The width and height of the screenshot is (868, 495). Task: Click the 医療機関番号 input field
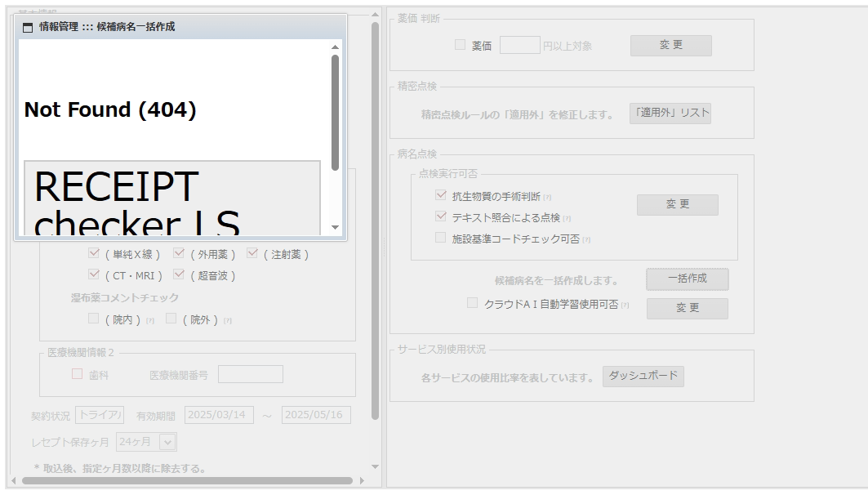pos(251,374)
